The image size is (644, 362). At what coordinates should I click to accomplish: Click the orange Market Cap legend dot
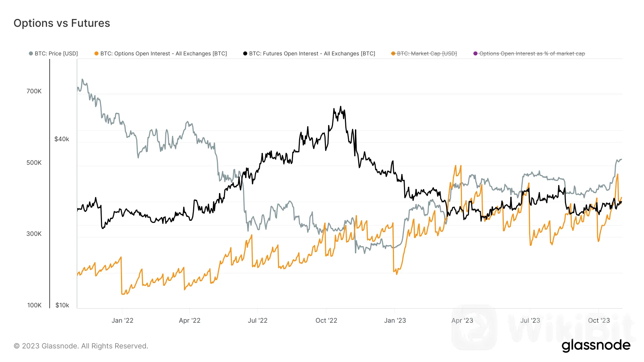click(393, 54)
